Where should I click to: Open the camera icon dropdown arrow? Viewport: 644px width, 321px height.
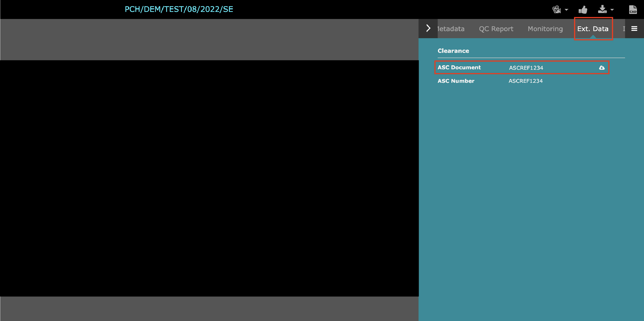click(x=566, y=10)
